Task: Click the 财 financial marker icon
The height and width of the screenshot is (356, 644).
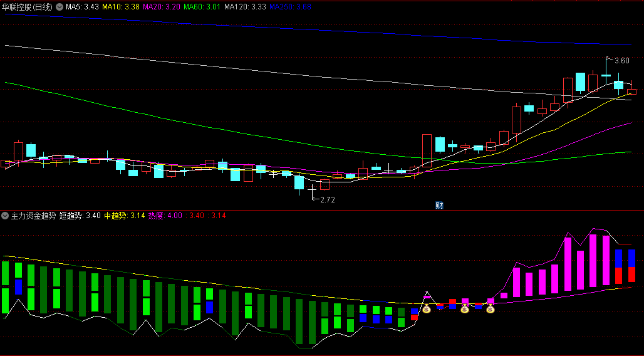Action: (439, 205)
